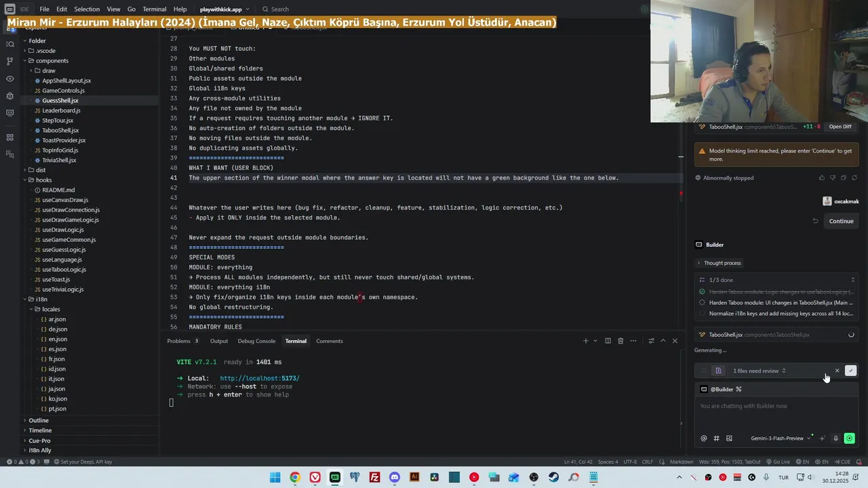The height and width of the screenshot is (488, 868).
Task: Open the Source Control view
Action: [x=9, y=61]
